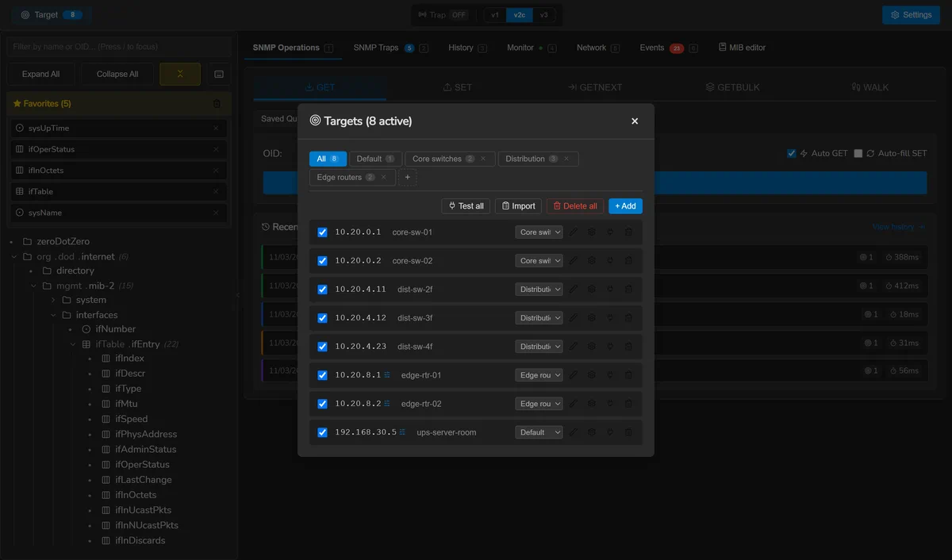
Task: Delete ups-server-room using its trash icon
Action: coord(628,432)
